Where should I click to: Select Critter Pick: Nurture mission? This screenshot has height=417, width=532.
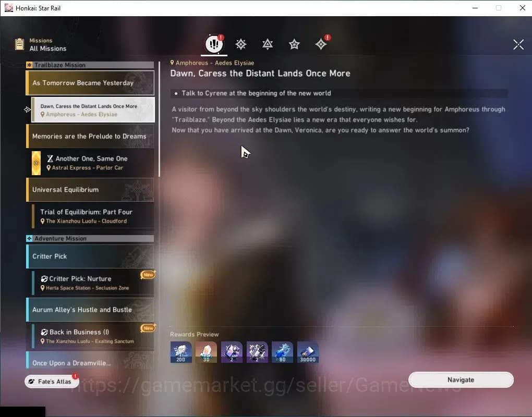93,283
